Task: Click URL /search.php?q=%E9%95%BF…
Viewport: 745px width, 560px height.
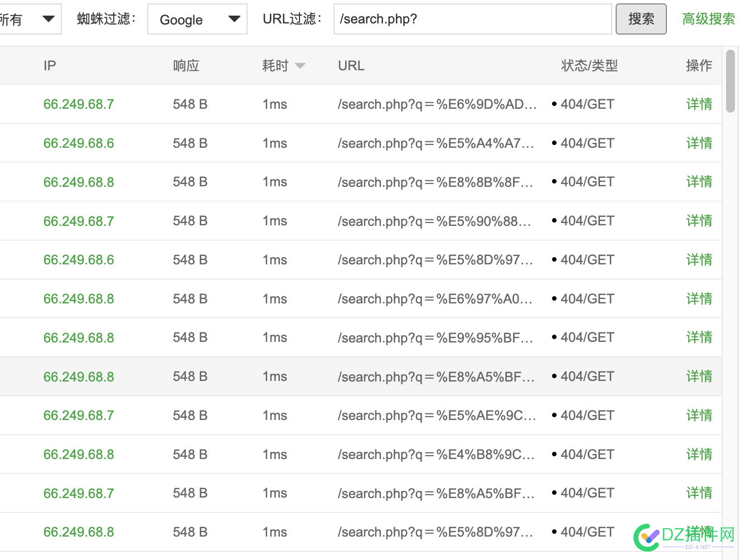Action: point(436,338)
